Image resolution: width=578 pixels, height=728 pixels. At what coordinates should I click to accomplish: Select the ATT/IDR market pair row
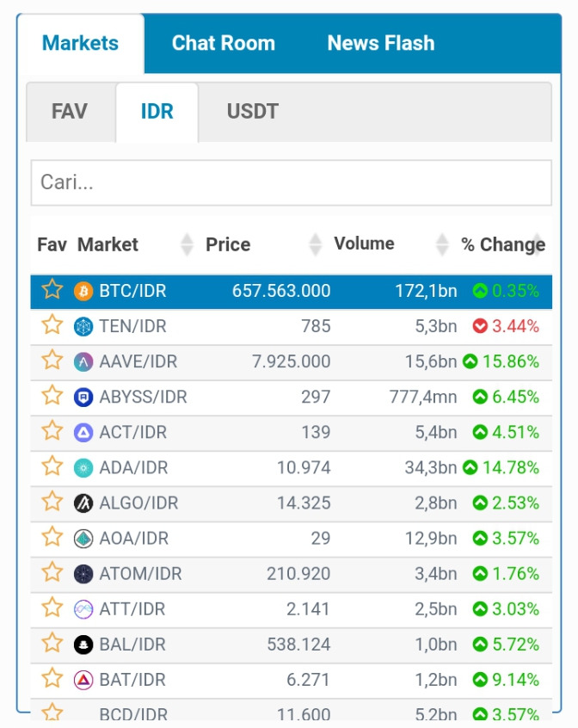point(292,609)
